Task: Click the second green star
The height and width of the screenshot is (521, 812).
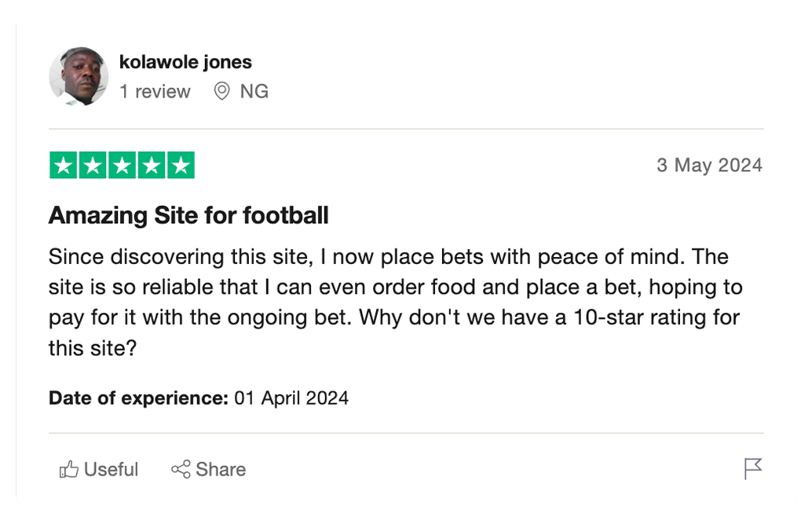Action: (x=93, y=165)
